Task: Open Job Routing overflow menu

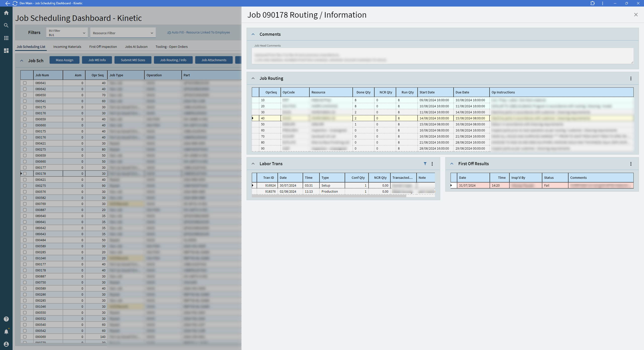Action: [x=631, y=79]
